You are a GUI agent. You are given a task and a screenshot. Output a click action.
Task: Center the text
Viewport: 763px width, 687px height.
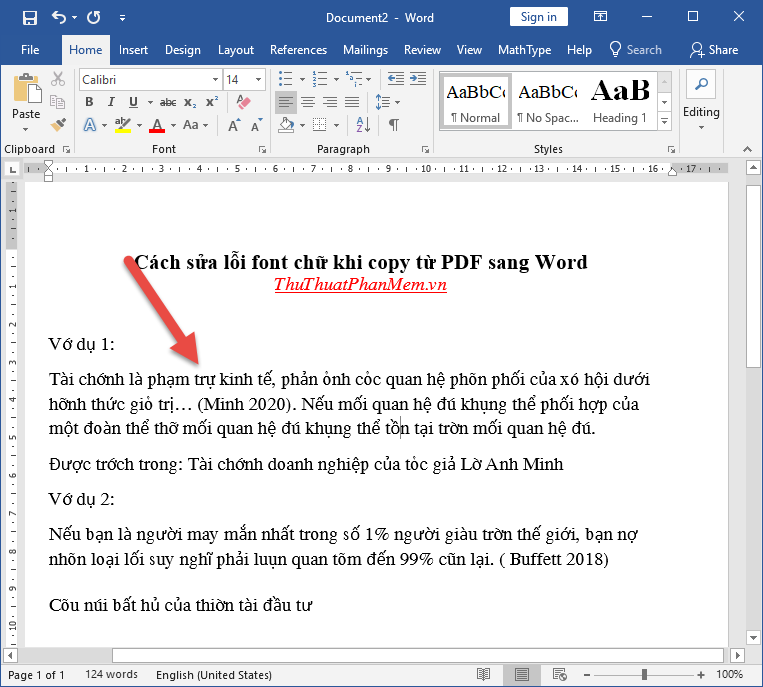[x=308, y=102]
